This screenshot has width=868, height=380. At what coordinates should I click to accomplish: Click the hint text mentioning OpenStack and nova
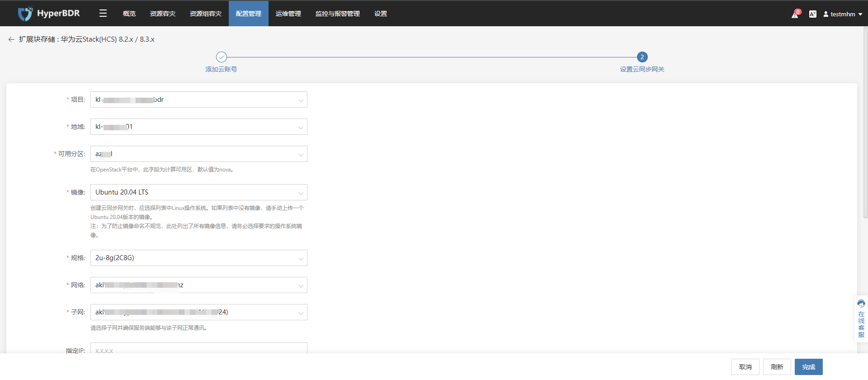pos(163,170)
